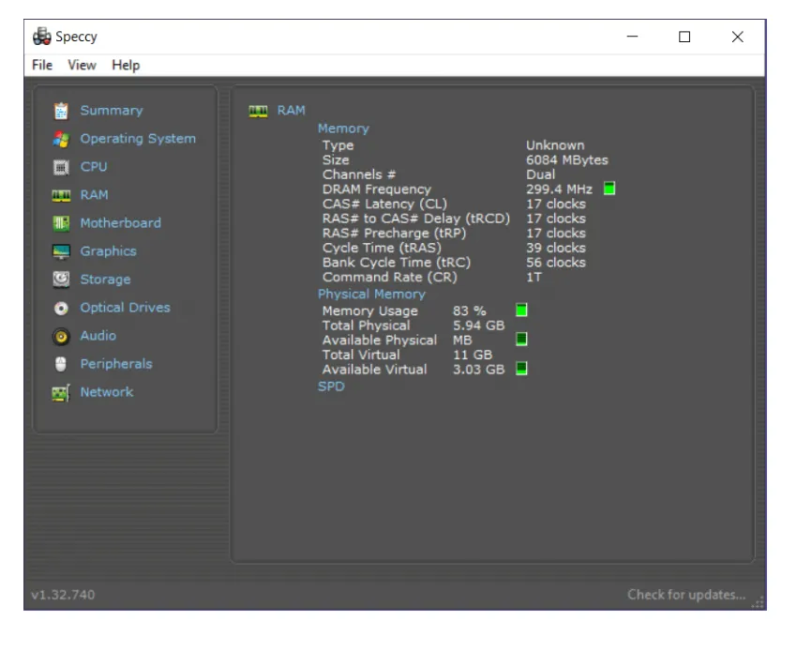
Task: Click green indicator beside Available Virtual
Action: pos(521,369)
